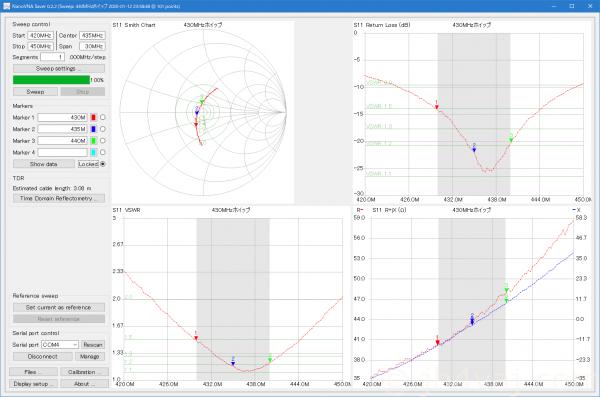Image resolution: width=600 pixels, height=397 pixels.
Task: Click the S11 Return Loss (dB) title
Action: (x=382, y=25)
